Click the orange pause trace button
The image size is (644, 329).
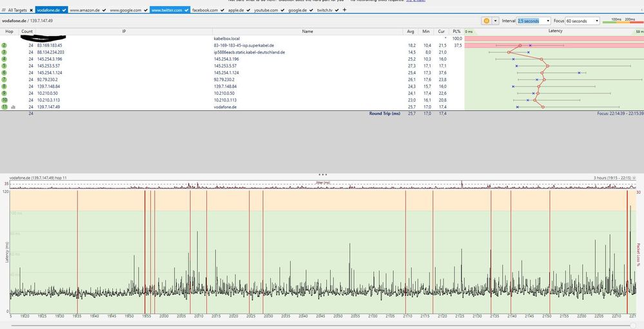pos(485,21)
